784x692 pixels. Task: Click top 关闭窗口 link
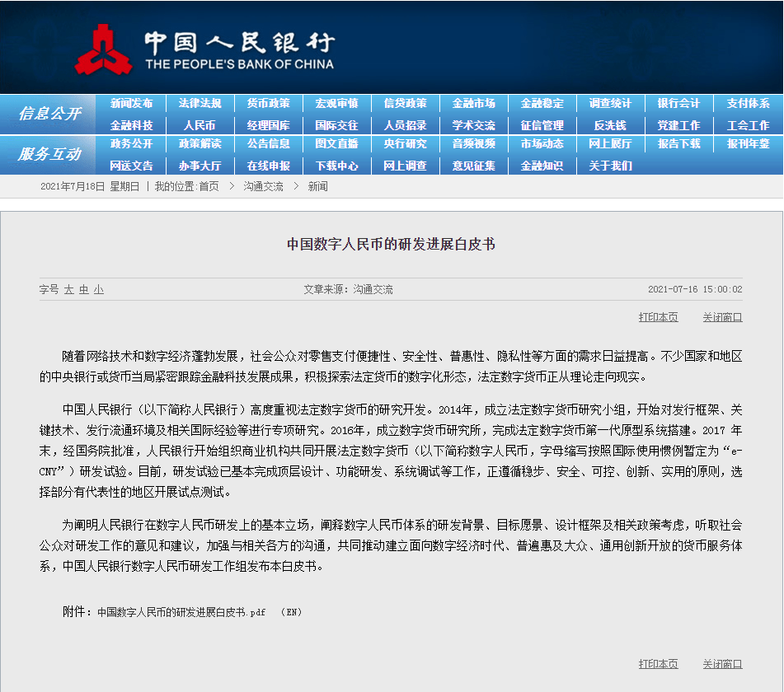tap(722, 317)
